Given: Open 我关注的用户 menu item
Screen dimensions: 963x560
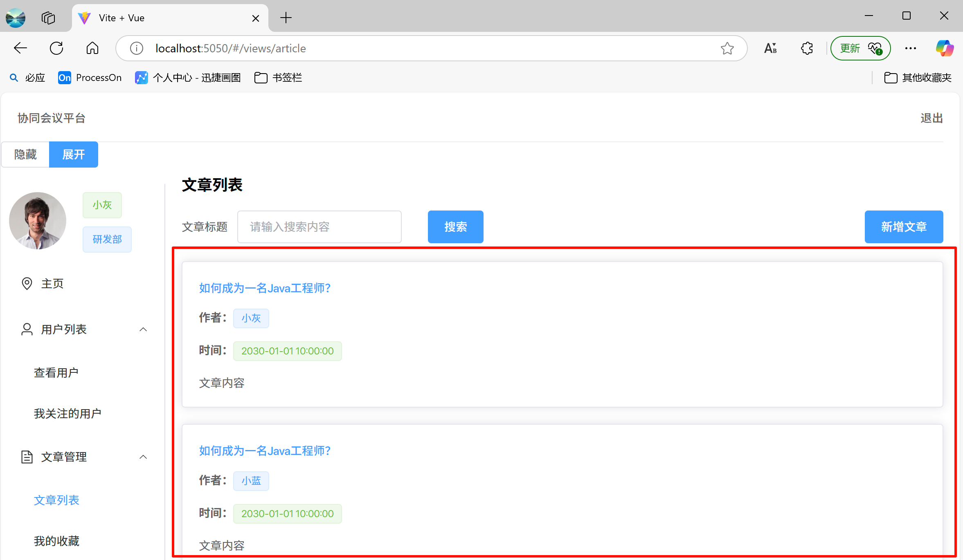Looking at the screenshot, I should [67, 414].
